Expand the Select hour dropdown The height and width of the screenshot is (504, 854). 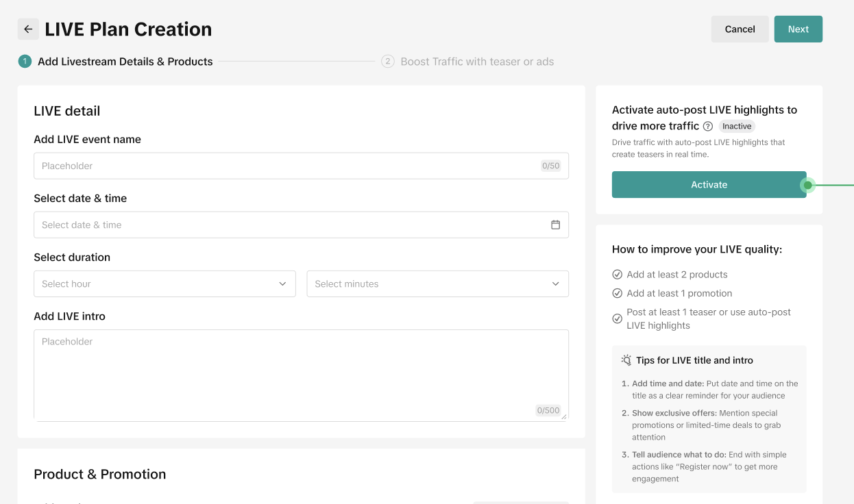tap(164, 283)
